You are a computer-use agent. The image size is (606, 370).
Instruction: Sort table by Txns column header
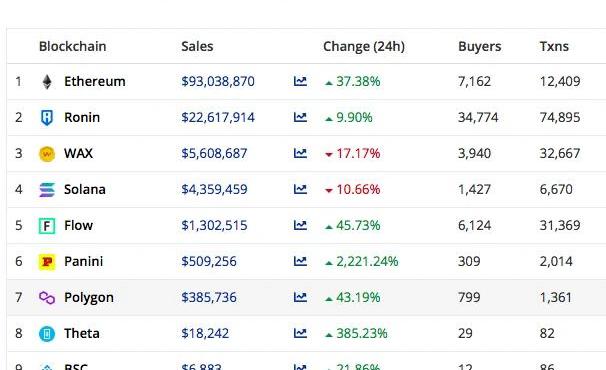554,46
